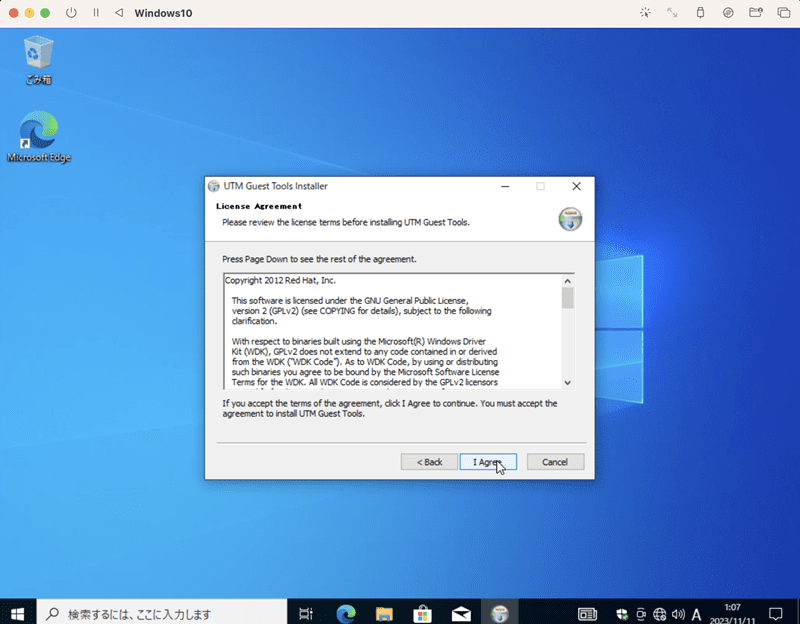Open the UTM drive image icon
Screen dimensions: 800x624
tap(728, 13)
